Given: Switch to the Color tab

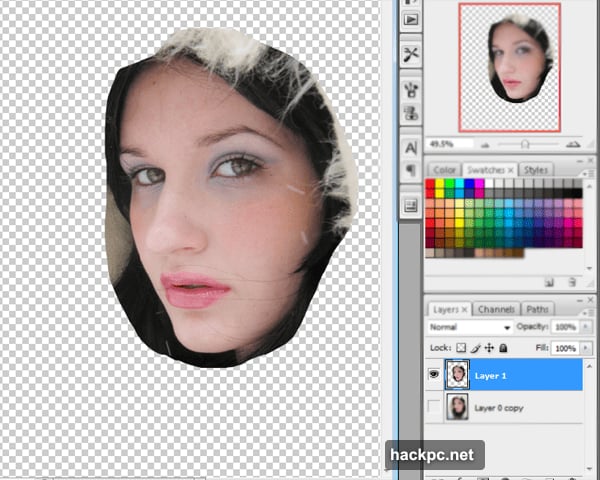Looking at the screenshot, I should (444, 170).
